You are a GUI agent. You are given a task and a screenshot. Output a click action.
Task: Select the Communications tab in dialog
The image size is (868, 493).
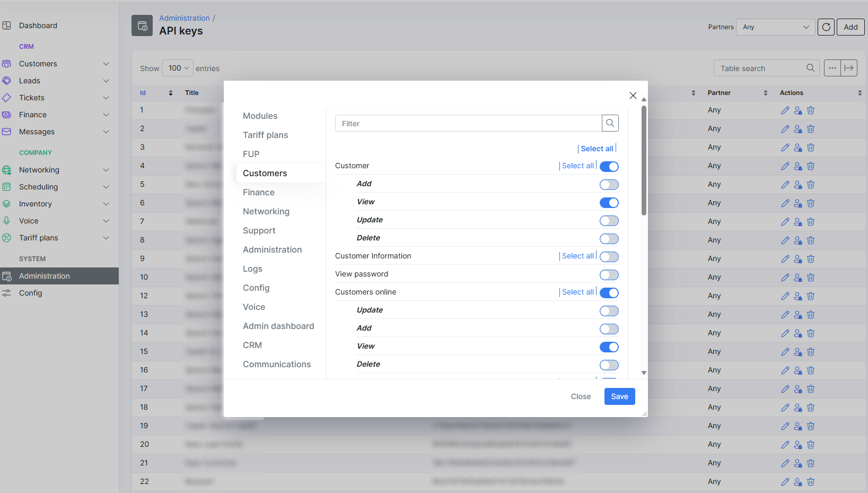[x=277, y=364]
